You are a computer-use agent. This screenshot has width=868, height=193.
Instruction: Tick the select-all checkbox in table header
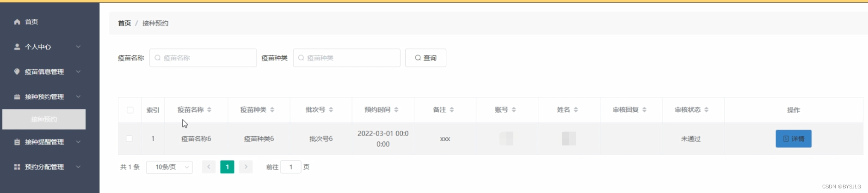(130, 110)
